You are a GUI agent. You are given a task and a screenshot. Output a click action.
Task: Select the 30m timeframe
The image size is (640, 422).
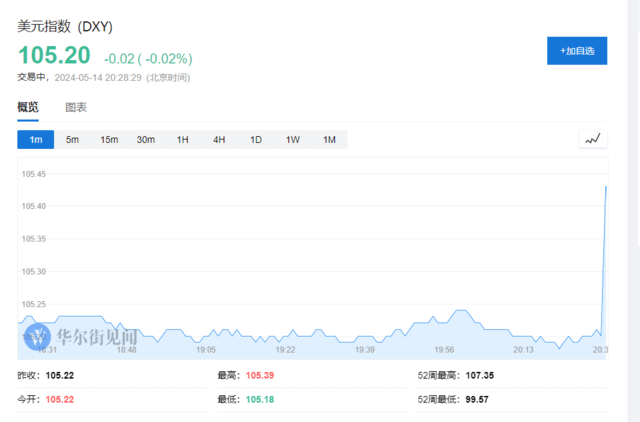[146, 140]
